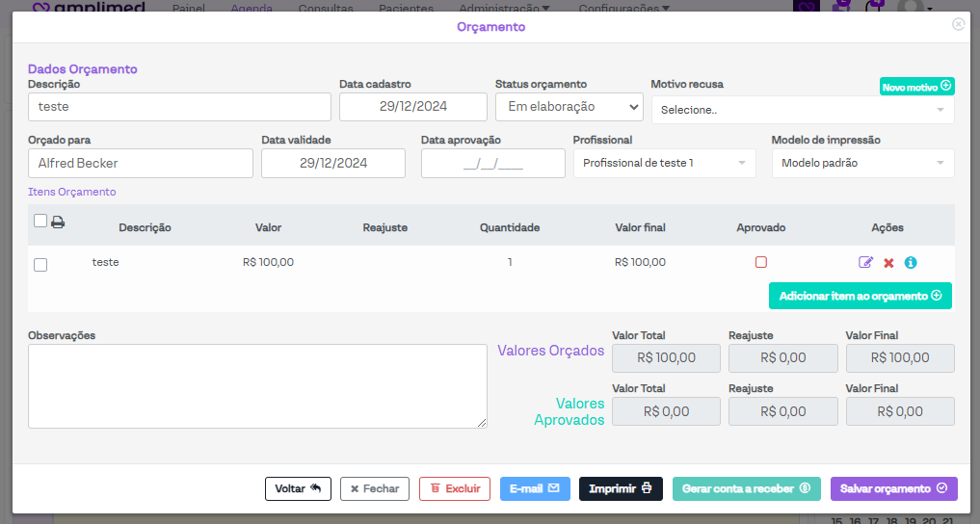
Task: Open the Status orçamento dropdown
Action: [x=569, y=107]
